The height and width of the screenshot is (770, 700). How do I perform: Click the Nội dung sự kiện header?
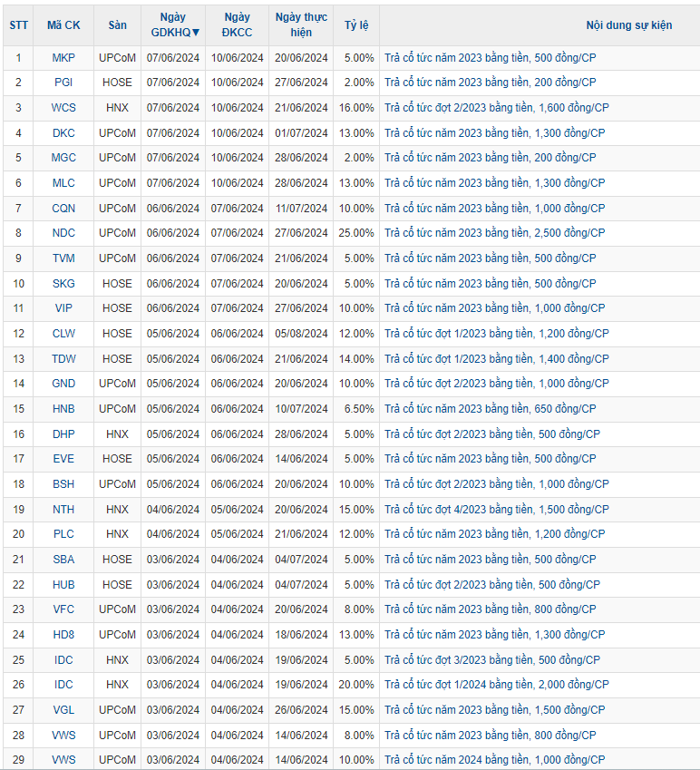(628, 25)
